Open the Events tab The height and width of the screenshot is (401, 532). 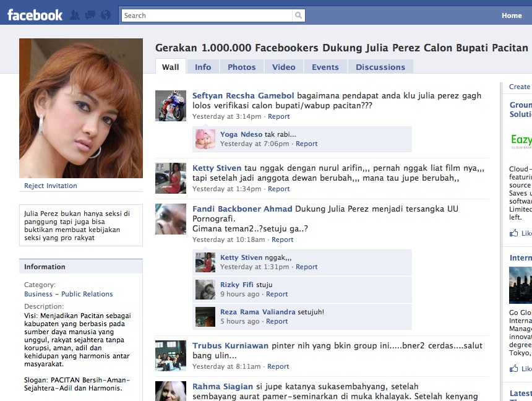[x=325, y=67]
